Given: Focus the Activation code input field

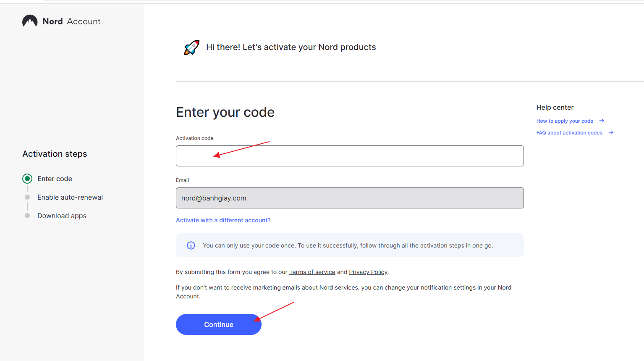Looking at the screenshot, I should pyautogui.click(x=349, y=156).
